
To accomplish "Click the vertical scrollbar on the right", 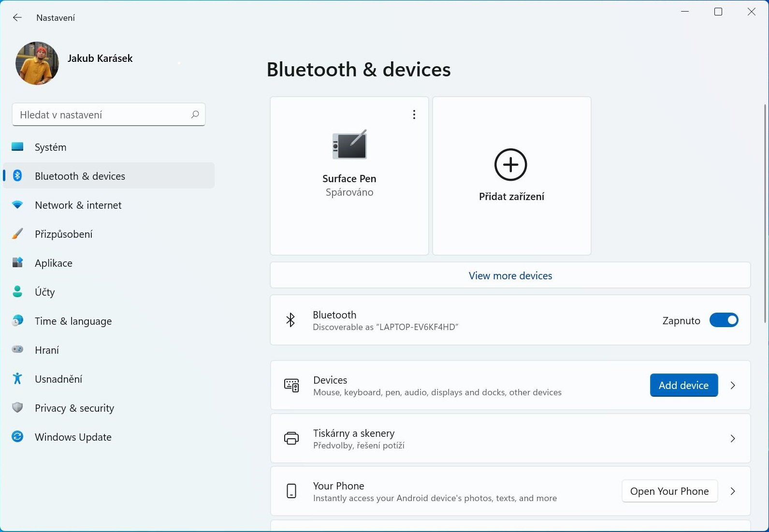I will [765, 214].
